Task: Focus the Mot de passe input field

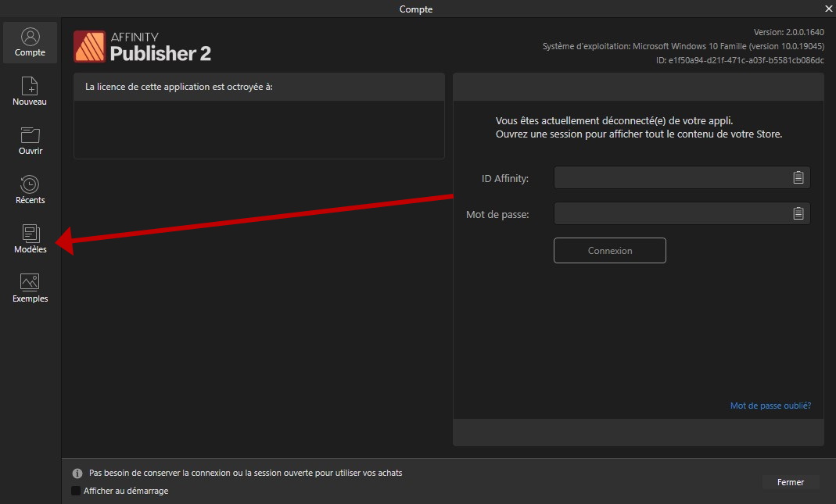Action: click(x=682, y=213)
